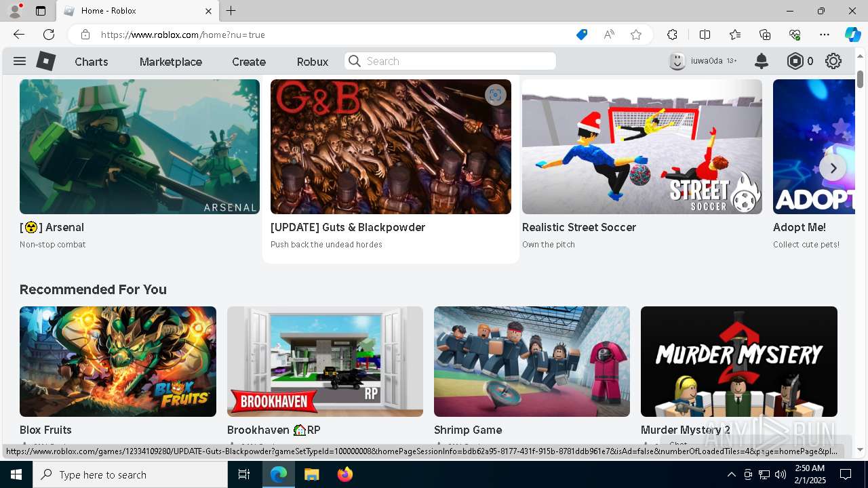868x488 pixels.
Task: Close the Home - Roblox tab
Action: pyautogui.click(x=208, y=11)
